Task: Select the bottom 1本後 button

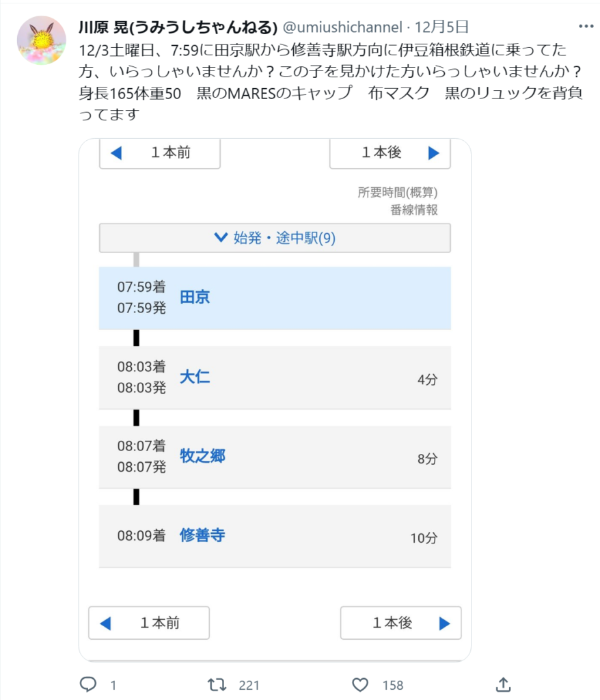Action: pos(401,623)
